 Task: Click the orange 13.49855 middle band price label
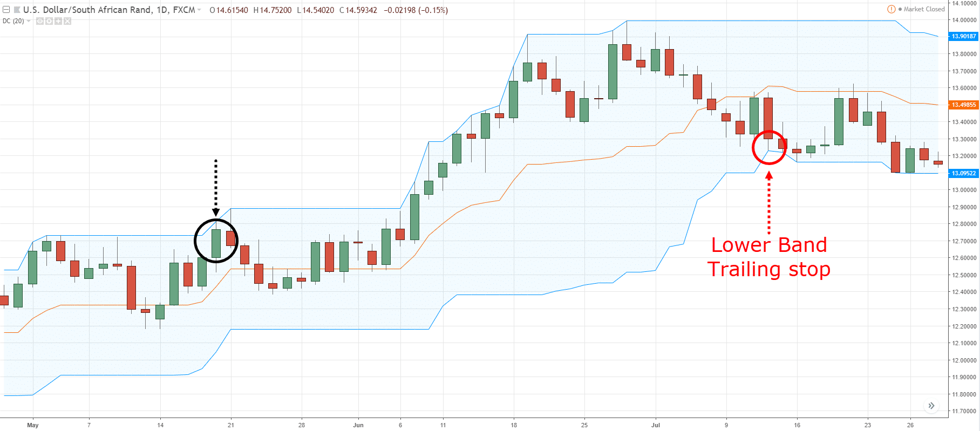point(964,105)
